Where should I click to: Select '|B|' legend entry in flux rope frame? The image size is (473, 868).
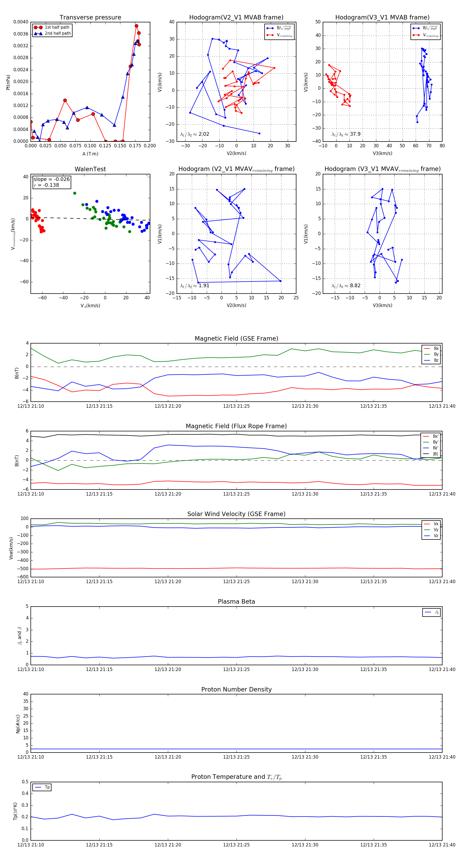click(x=431, y=454)
